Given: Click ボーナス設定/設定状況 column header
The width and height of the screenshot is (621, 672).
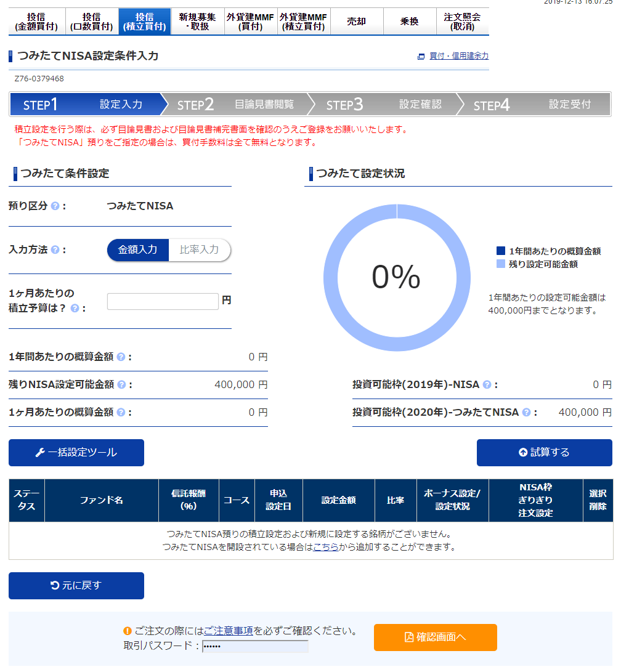Looking at the screenshot, I should [x=453, y=500].
